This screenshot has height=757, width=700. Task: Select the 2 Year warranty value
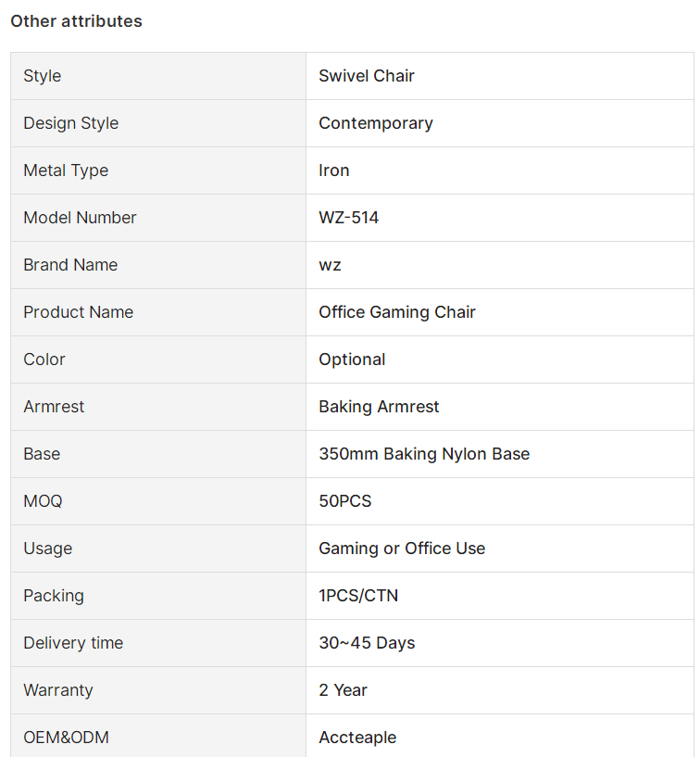click(343, 690)
